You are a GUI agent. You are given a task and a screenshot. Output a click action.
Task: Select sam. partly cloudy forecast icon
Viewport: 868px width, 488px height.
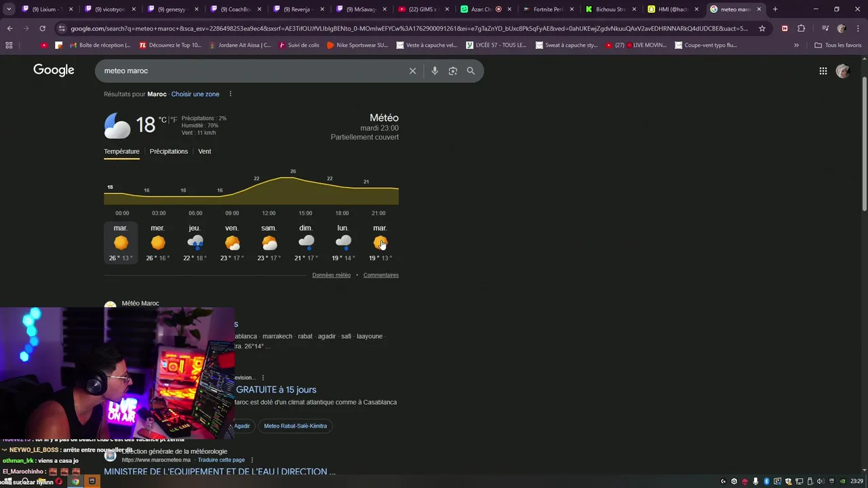click(x=269, y=243)
